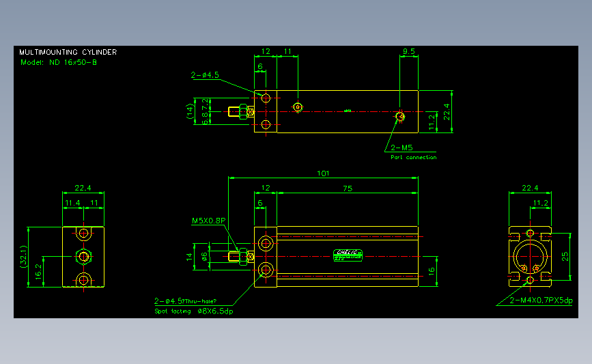Click the 2-M5 port callout text
Screen dimensions: 592x364
(x=401, y=148)
